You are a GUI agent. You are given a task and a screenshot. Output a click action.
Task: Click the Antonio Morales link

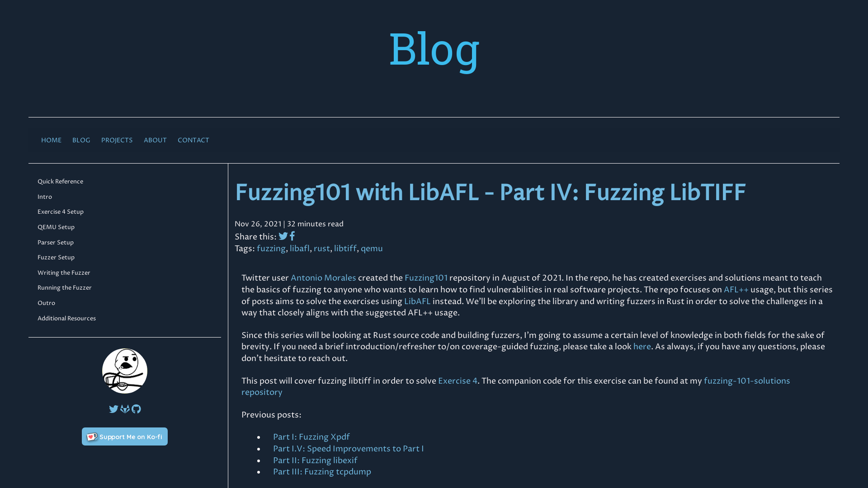pos(323,278)
